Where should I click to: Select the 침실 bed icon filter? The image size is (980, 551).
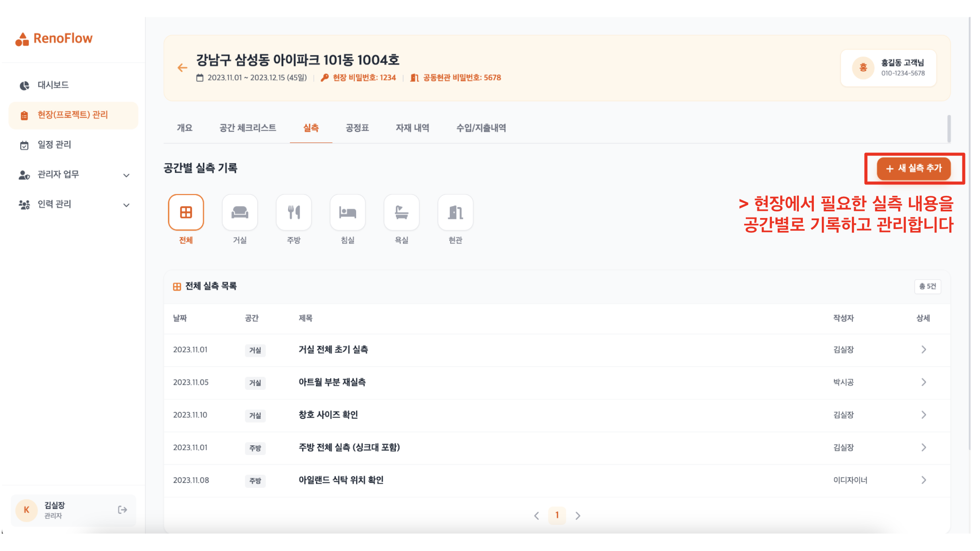click(348, 213)
